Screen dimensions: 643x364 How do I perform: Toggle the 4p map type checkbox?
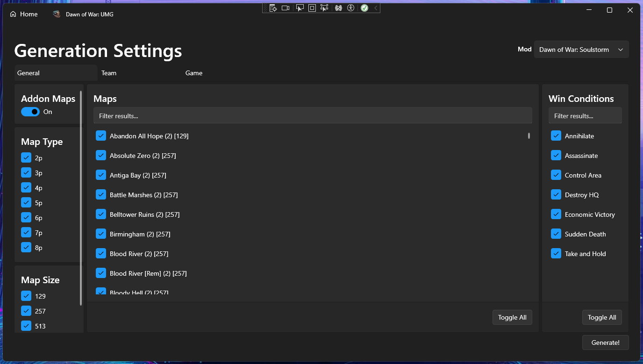point(26,188)
